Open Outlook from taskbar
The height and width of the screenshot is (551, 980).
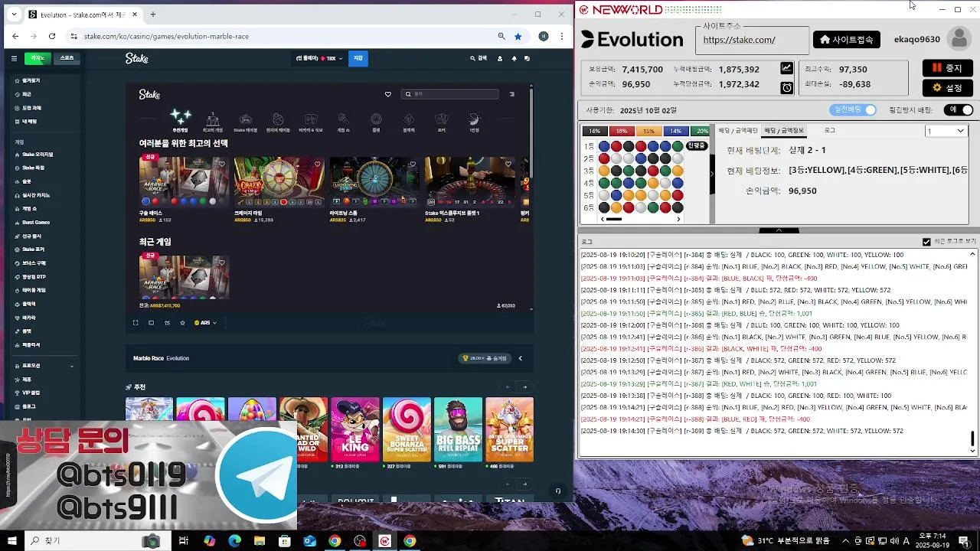(x=310, y=541)
